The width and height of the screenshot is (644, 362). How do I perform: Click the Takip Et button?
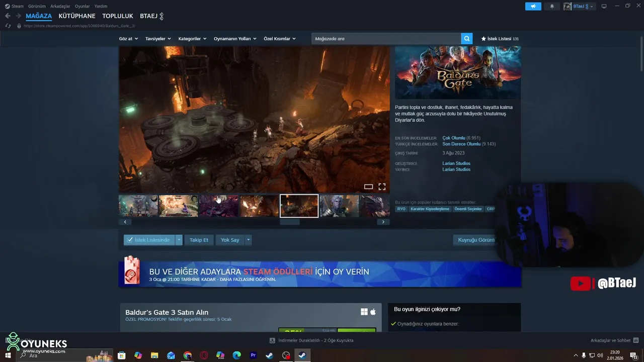[199, 240]
